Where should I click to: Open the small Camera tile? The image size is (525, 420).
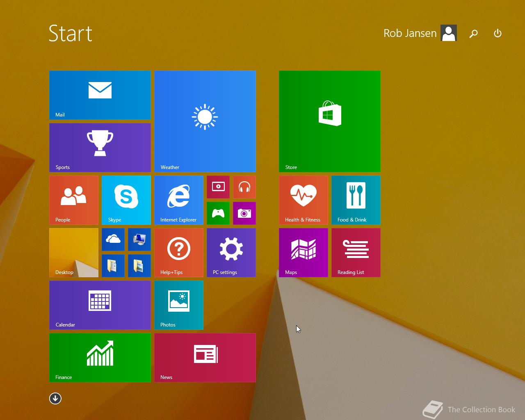coord(244,213)
